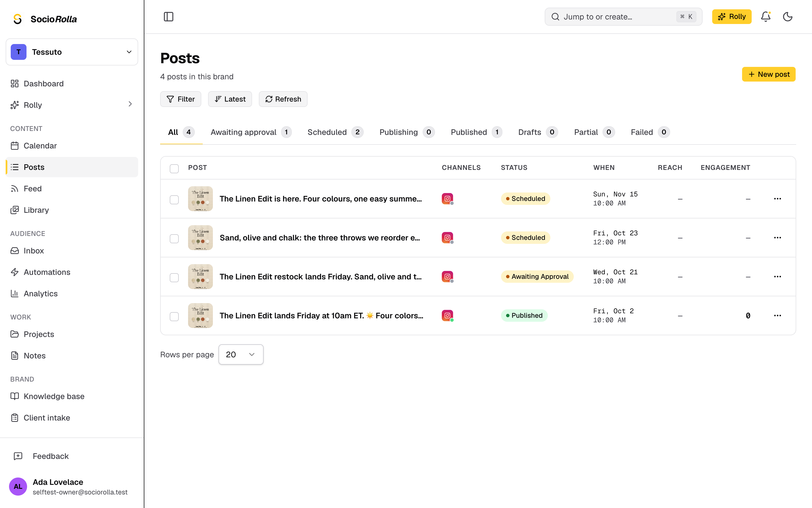
Task: Open Dashboard in the sidebar
Action: click(x=72, y=84)
